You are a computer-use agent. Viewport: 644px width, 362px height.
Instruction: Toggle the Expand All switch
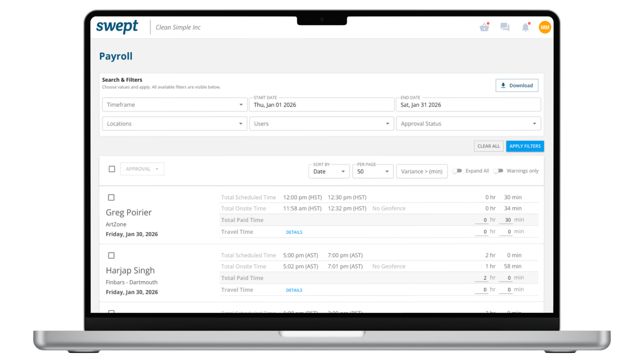[x=457, y=171]
